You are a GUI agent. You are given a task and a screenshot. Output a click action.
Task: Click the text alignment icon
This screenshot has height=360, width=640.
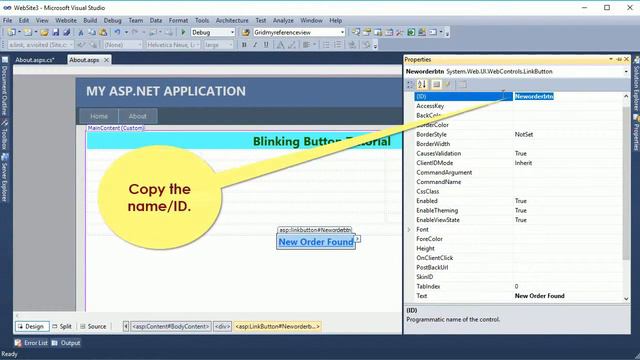click(306, 45)
